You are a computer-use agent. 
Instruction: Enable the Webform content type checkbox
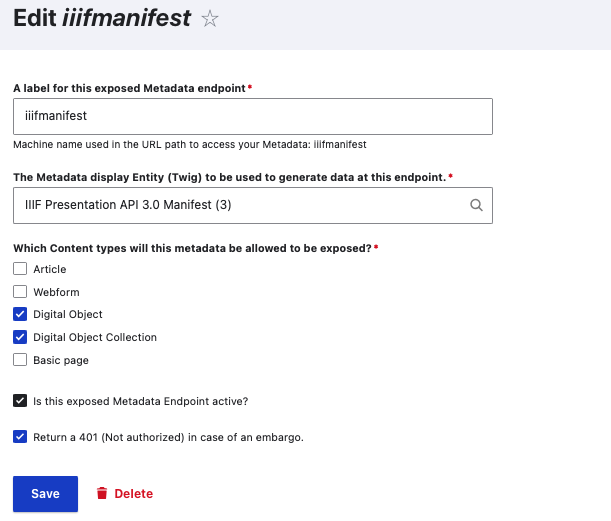(20, 292)
